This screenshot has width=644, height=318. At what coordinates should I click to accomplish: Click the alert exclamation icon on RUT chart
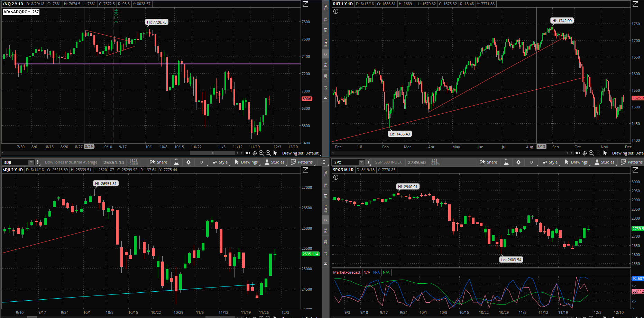pos(336,11)
